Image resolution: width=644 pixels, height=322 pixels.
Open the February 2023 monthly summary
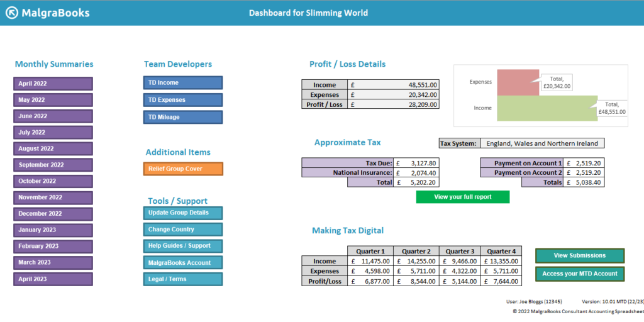[x=53, y=246]
